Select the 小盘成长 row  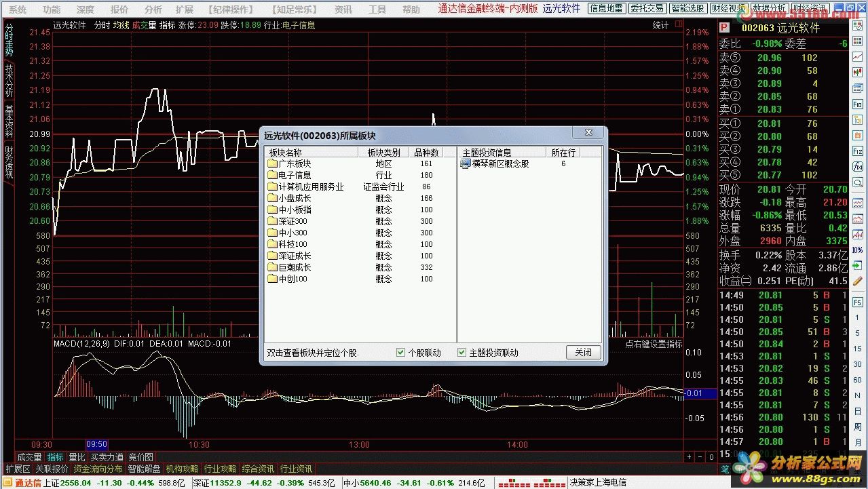(x=360, y=198)
